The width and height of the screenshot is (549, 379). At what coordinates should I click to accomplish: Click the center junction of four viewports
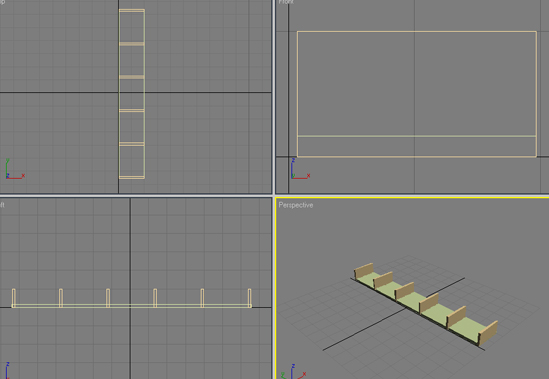273,195
